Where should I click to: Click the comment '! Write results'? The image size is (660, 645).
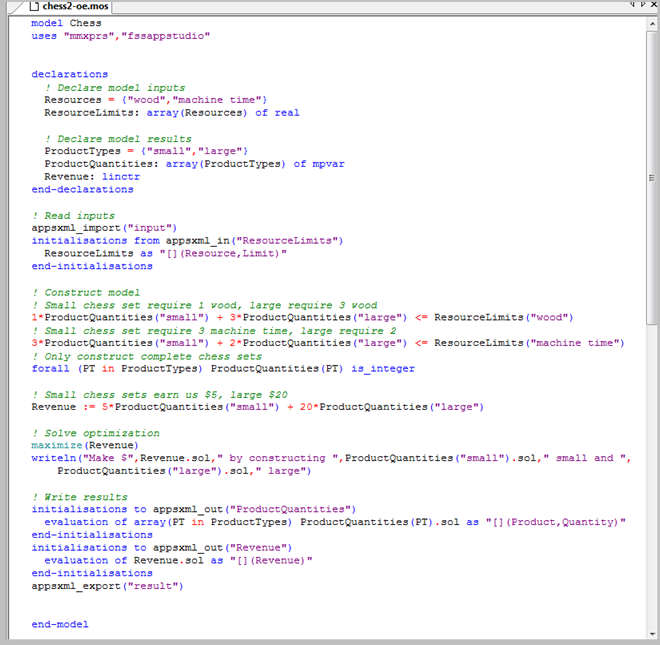[x=79, y=497]
